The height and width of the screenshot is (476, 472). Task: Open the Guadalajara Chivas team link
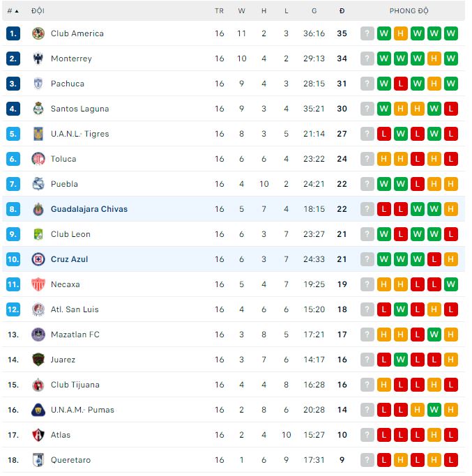89,209
